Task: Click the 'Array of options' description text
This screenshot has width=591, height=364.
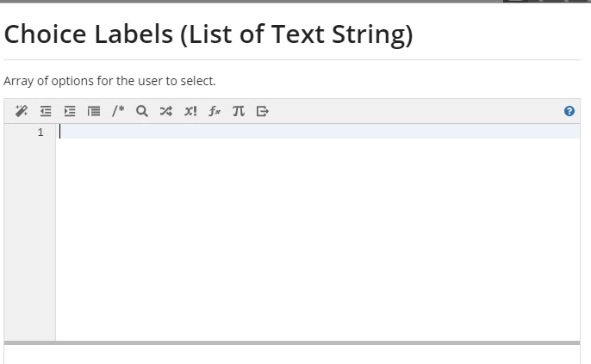Action: click(x=109, y=81)
